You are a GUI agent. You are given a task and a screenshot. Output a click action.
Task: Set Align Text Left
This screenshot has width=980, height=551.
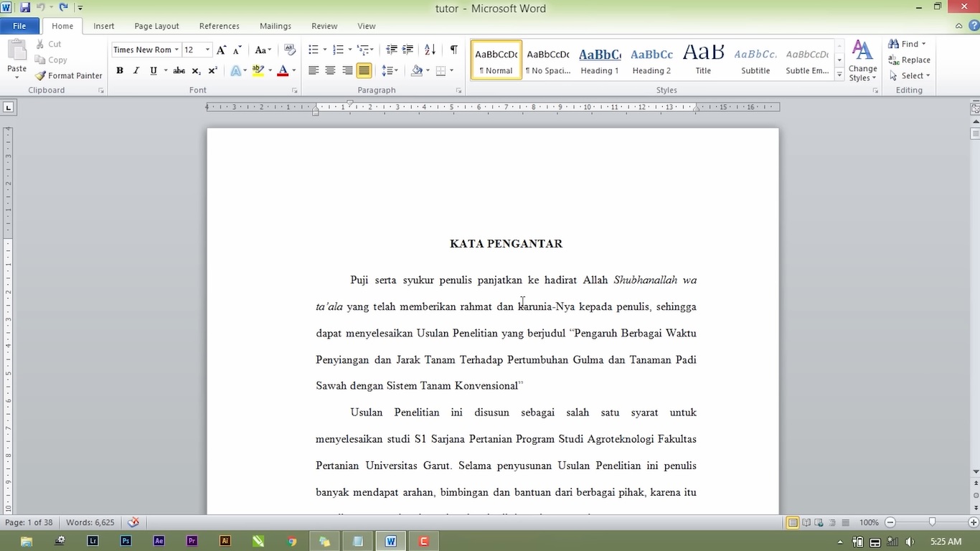[x=314, y=70]
